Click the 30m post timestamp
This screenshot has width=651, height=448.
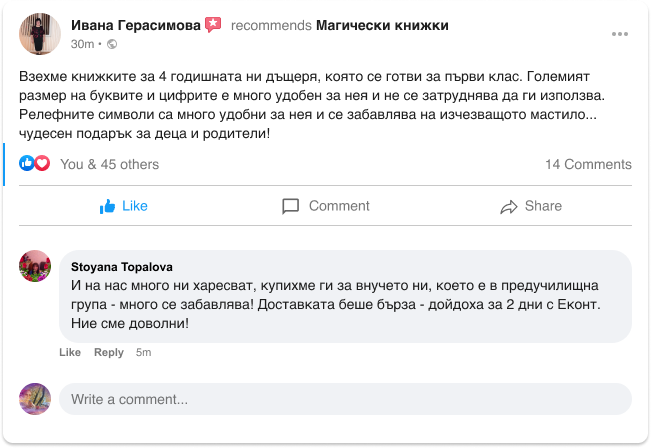click(82, 44)
